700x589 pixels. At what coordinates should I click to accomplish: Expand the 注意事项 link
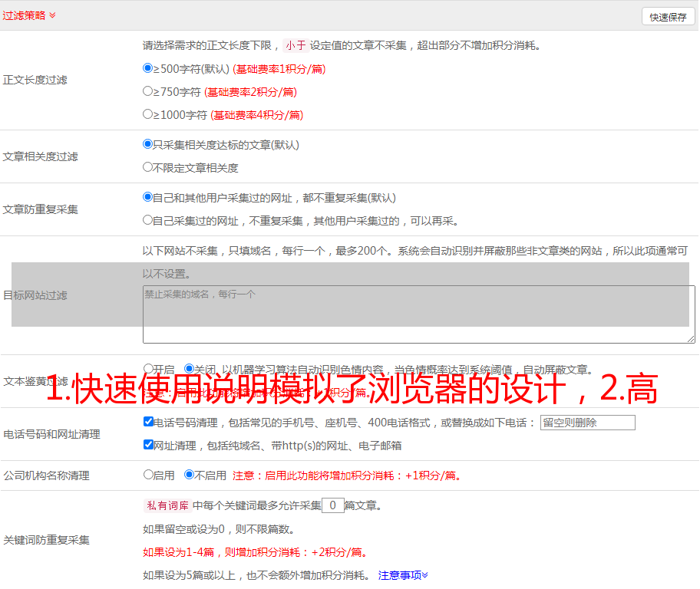tap(403, 575)
